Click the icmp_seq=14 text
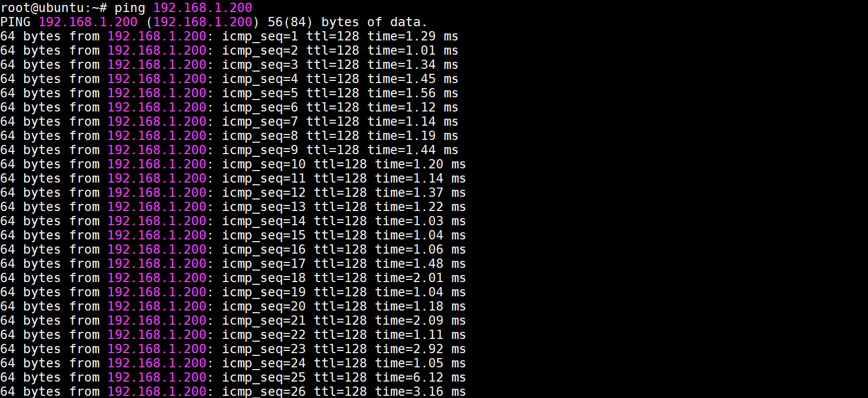Viewport: 868px width, 398px height. coord(264,221)
